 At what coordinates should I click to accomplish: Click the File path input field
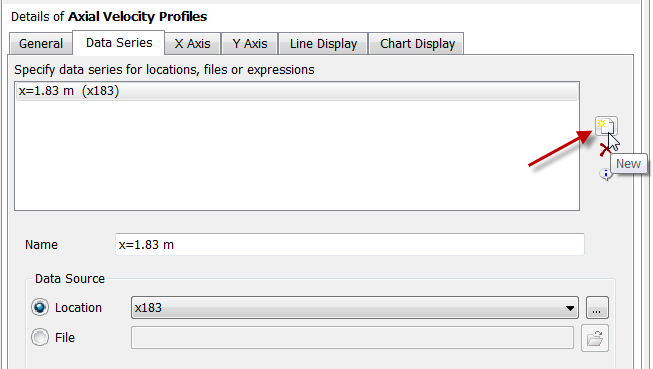click(x=352, y=338)
